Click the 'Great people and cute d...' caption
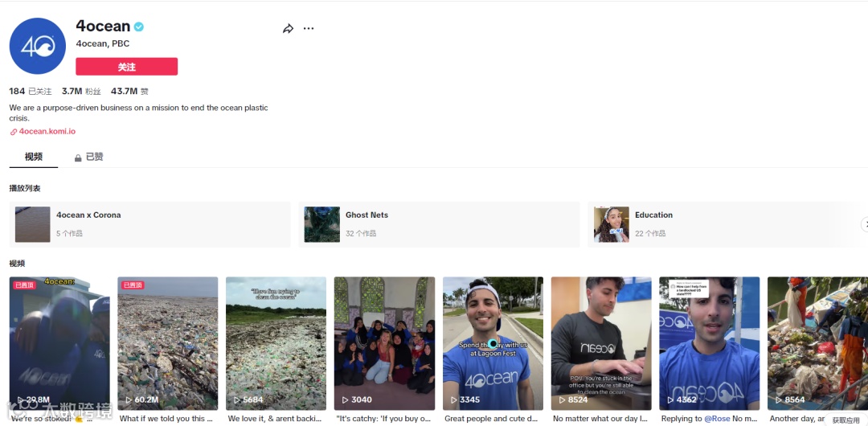Image resolution: width=868 pixels, height=426 pixels. pos(491,419)
